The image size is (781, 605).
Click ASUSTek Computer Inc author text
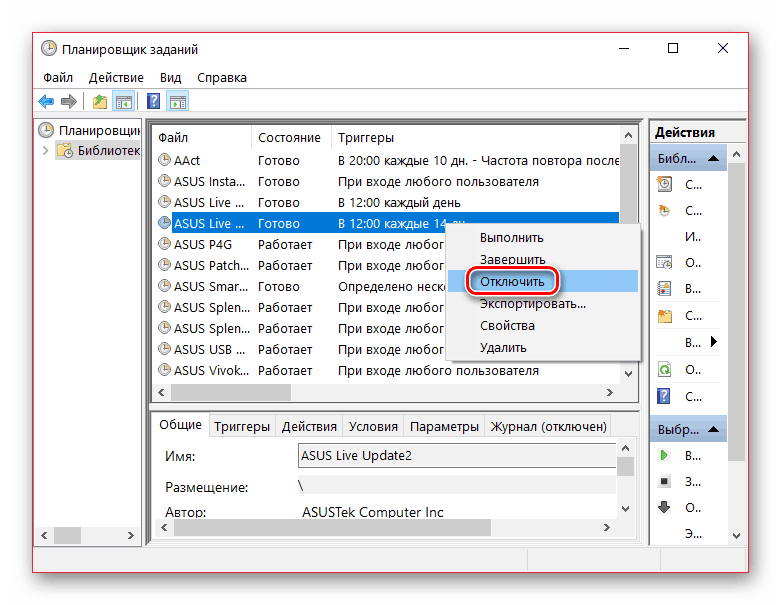point(373,512)
